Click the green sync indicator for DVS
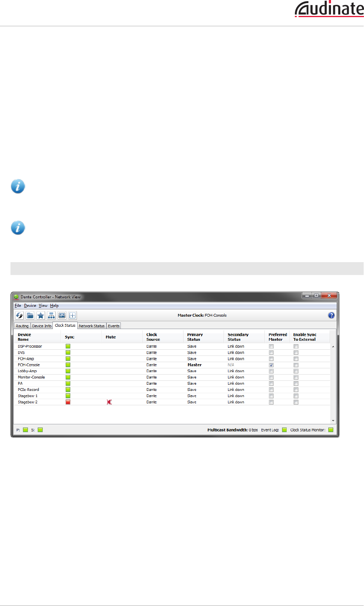Screen dimensions: 364x606 [x=68, y=352]
